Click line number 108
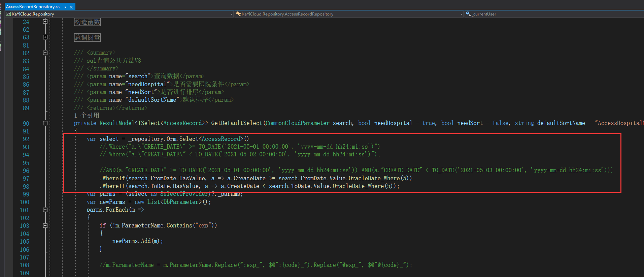644x277 pixels. tap(24, 265)
